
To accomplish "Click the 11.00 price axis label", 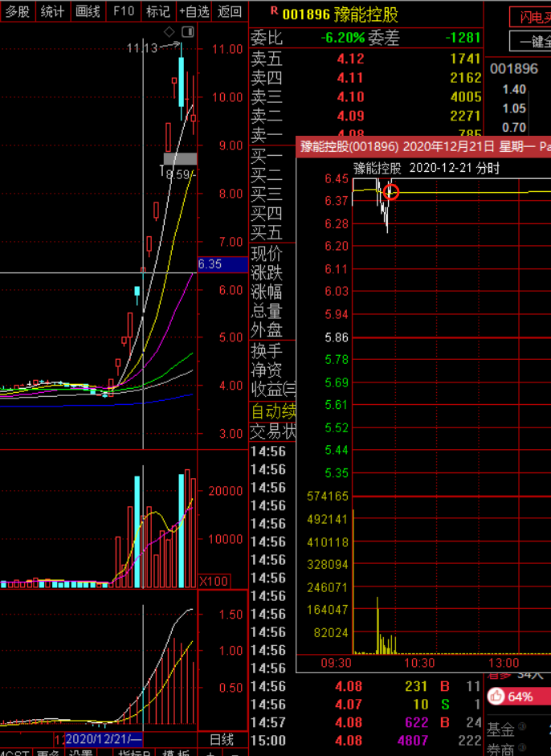I will point(227,49).
